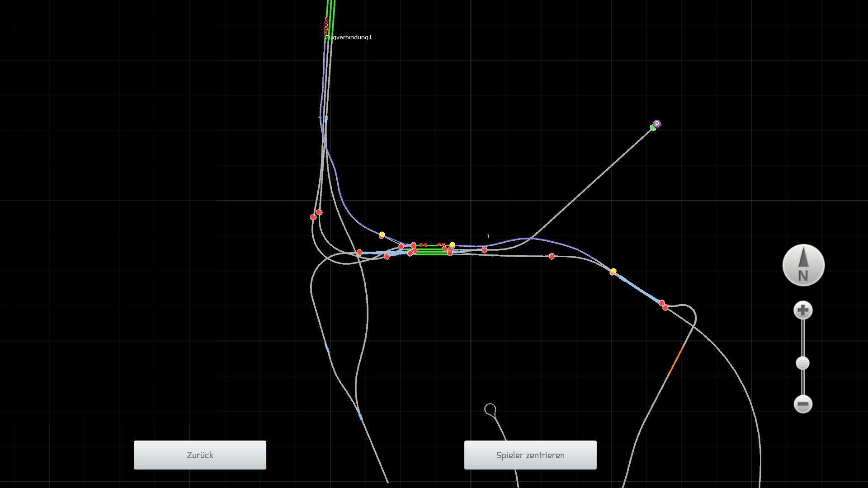Screen dimensions: 868x488
Task: Select the yellow signal on upper-left blue curve
Action: click(x=382, y=235)
